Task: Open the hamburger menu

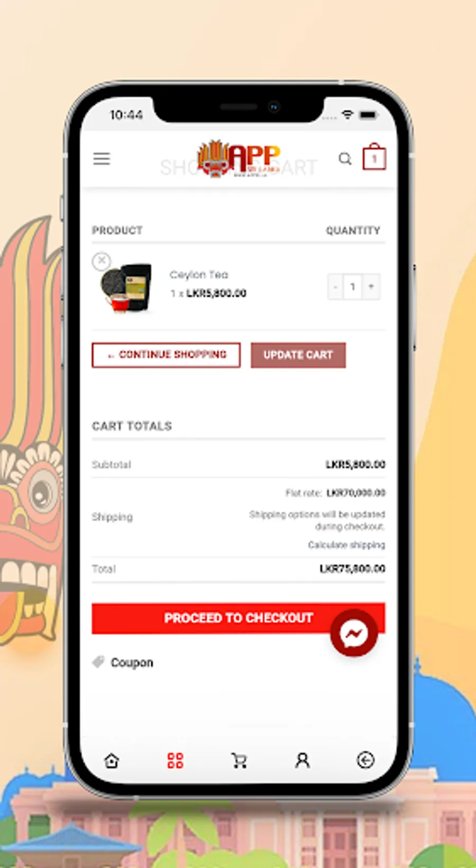Action: pos(102,159)
